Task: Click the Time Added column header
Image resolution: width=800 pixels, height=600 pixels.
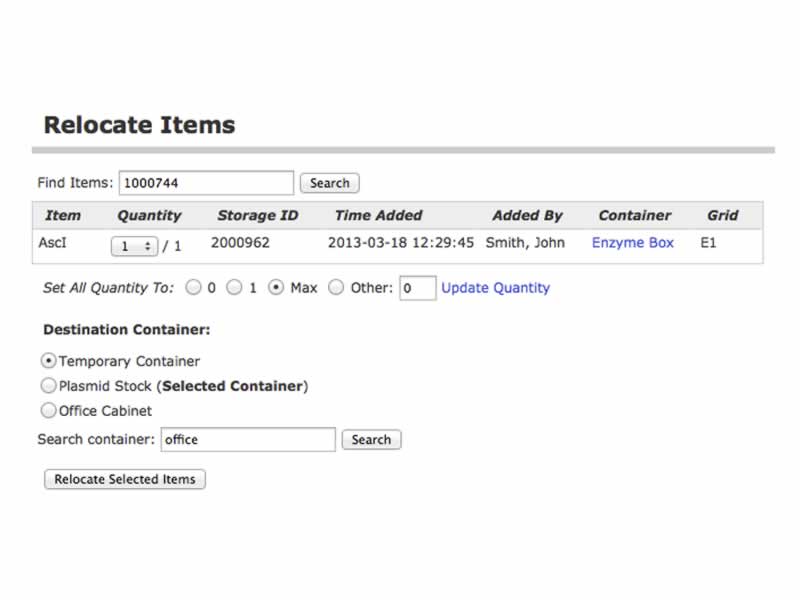Action: coord(378,215)
